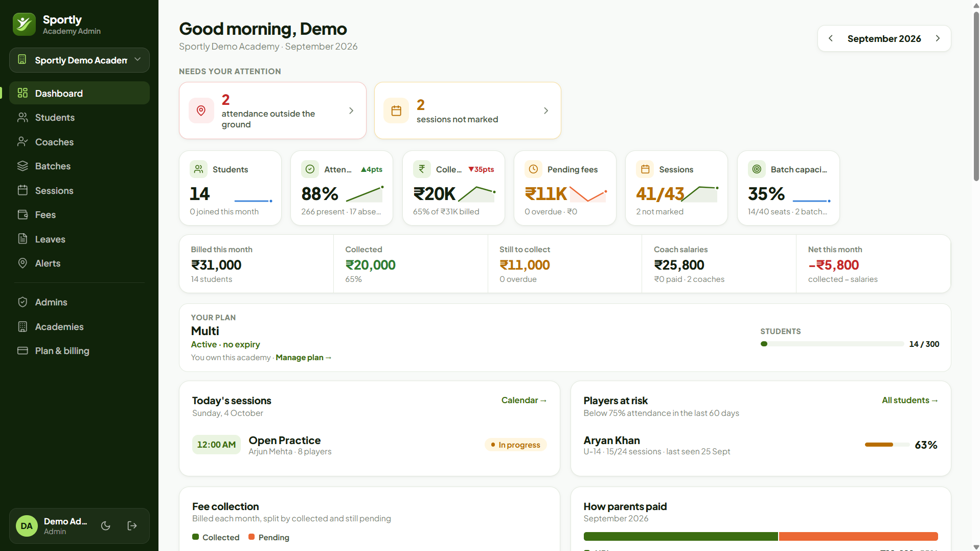Open the Coaches menu item
980x551 pixels.
click(x=79, y=142)
